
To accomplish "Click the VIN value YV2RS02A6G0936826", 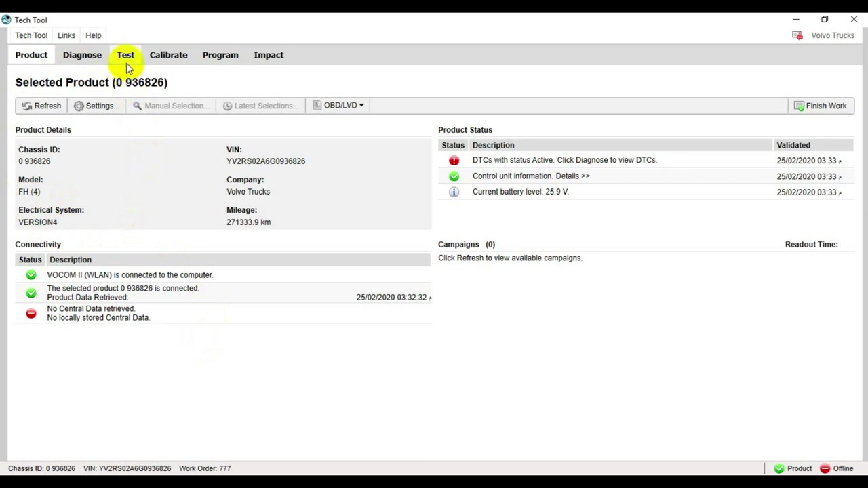I will pyautogui.click(x=266, y=161).
